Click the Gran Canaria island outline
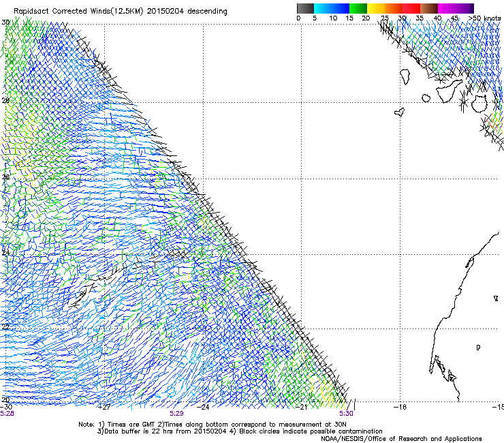504x443 pixels. [x=479, y=104]
